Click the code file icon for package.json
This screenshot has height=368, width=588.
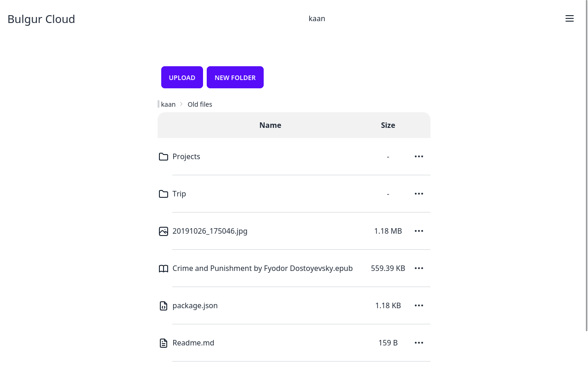[164, 306]
